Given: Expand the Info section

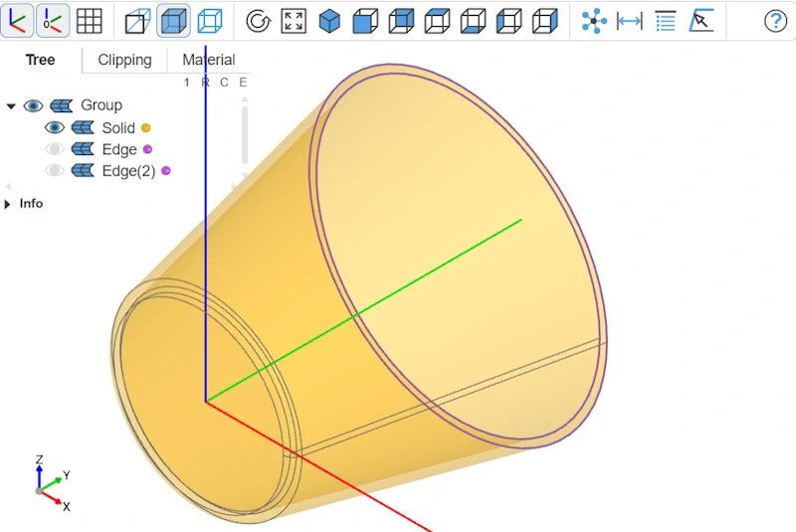Looking at the screenshot, I should point(9,204).
